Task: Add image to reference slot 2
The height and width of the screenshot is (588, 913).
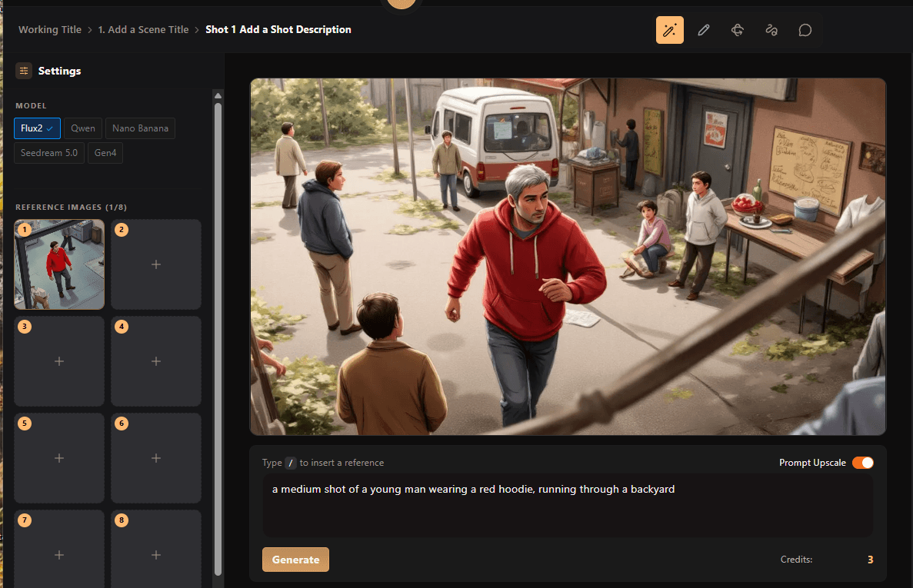Action: coord(156,264)
